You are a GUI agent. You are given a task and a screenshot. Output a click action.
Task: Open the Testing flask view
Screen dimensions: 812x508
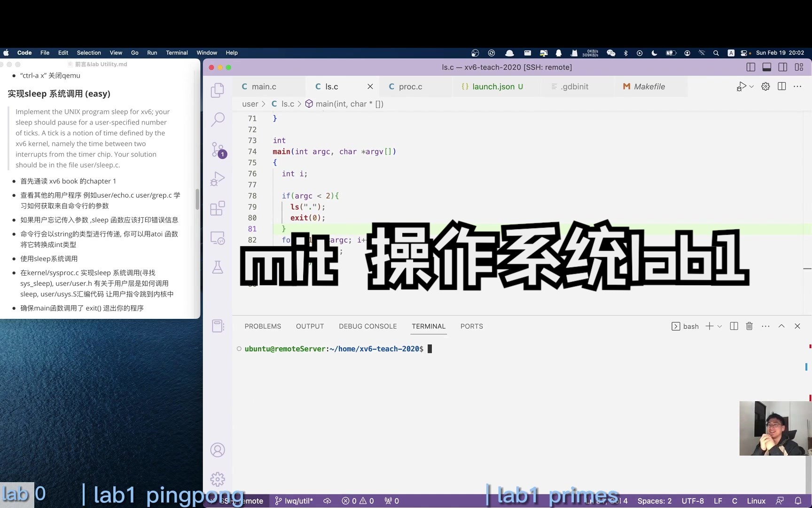point(218,267)
